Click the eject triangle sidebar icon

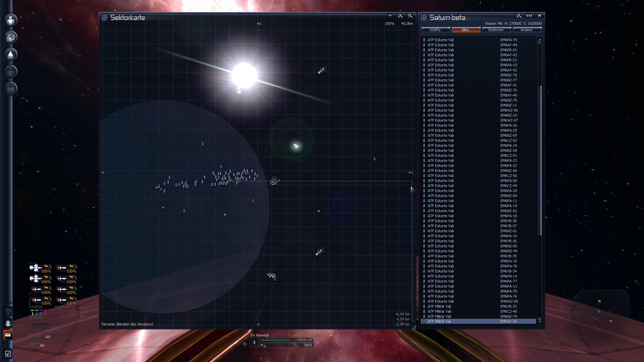[x=10, y=55]
